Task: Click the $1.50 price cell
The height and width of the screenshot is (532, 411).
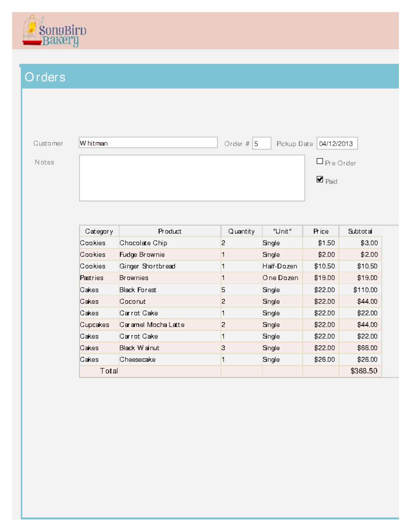Action: point(321,243)
